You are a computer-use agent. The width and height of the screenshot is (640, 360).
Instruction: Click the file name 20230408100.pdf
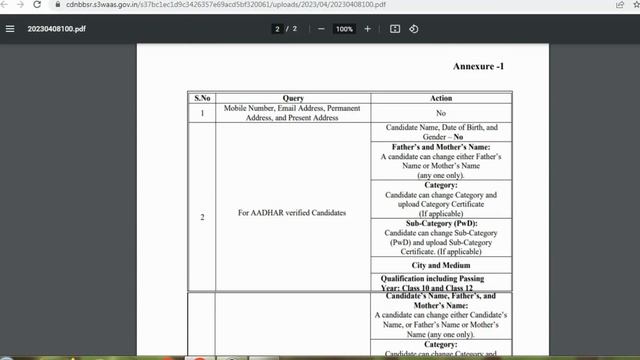pyautogui.click(x=56, y=29)
